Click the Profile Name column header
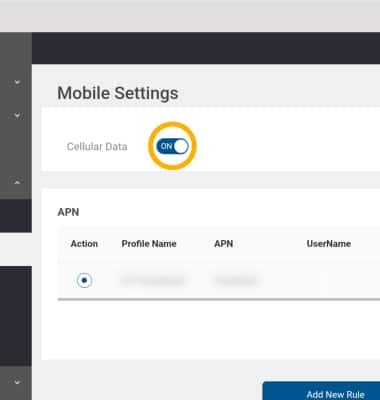Screen dimensions: 380x400 click(149, 244)
